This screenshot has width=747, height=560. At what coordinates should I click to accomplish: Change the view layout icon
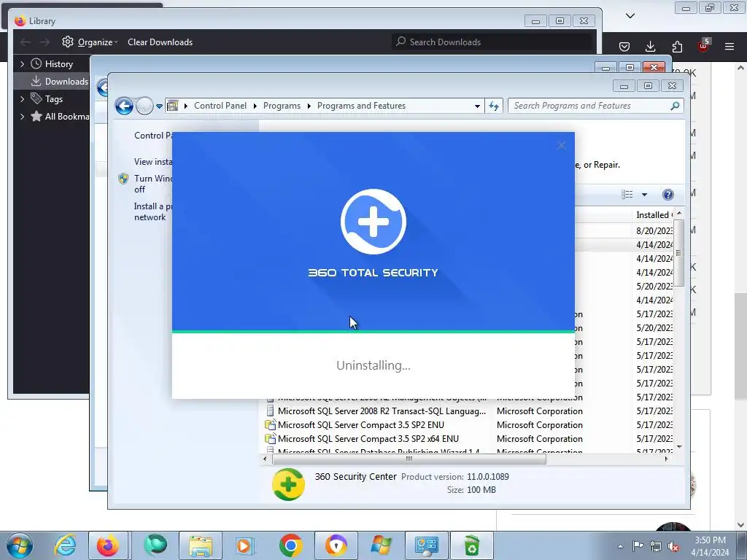pyautogui.click(x=627, y=194)
